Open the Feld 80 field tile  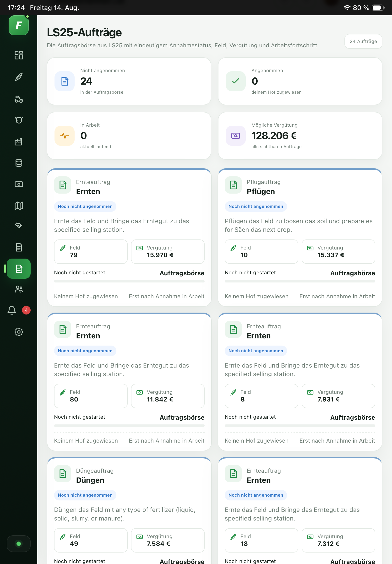tap(91, 396)
